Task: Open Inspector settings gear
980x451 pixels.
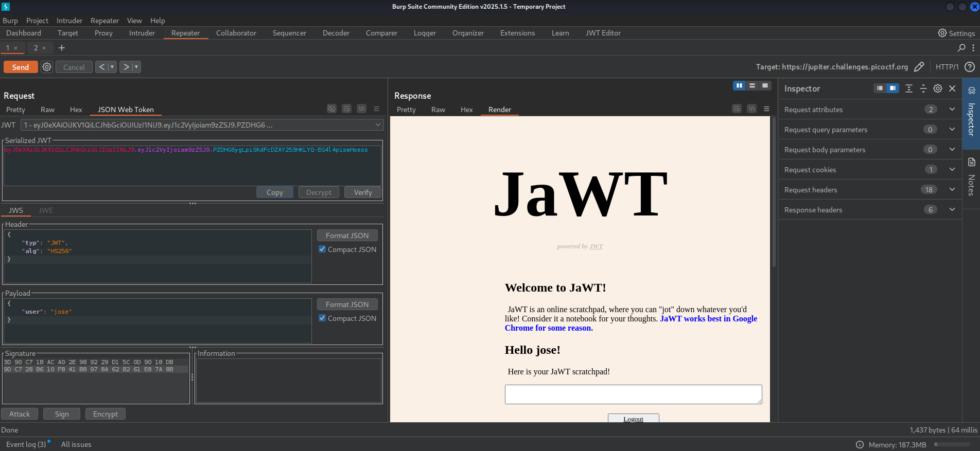Action: pos(938,88)
